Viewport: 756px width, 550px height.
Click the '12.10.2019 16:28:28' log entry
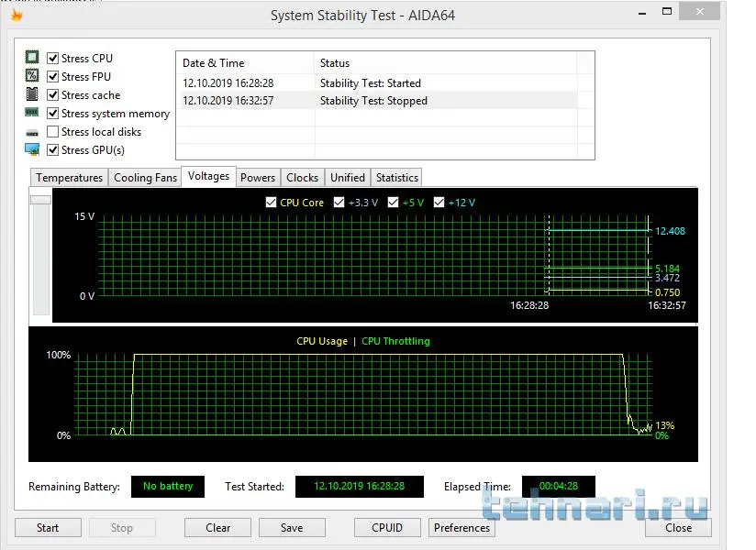point(228,83)
